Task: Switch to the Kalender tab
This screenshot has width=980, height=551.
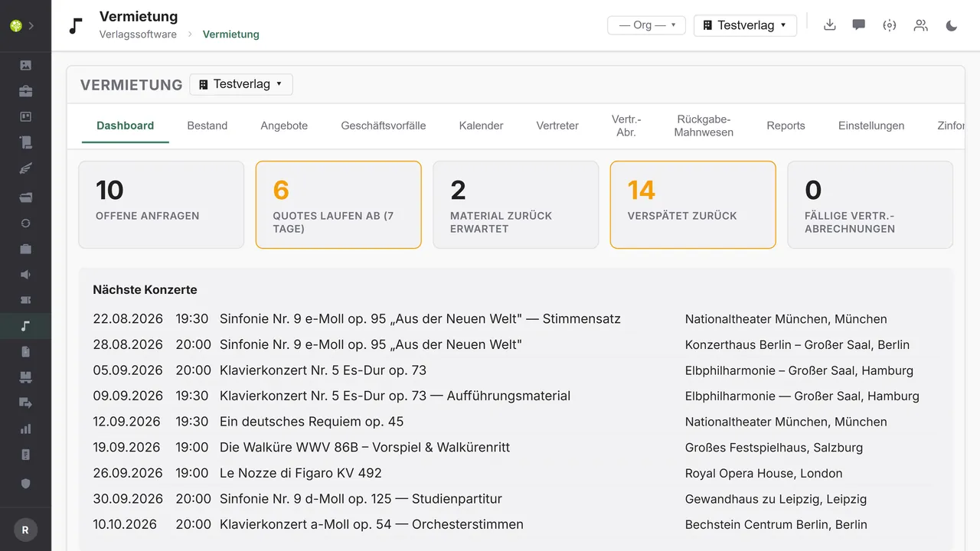Action: [482, 126]
